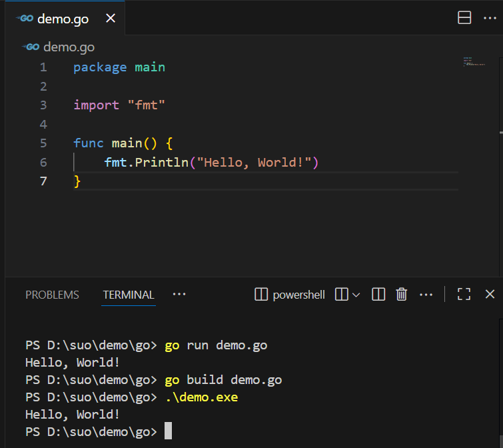Screen dimensions: 503x448
Task: Click demo.go in the breadcrumb
Action: click(x=69, y=47)
